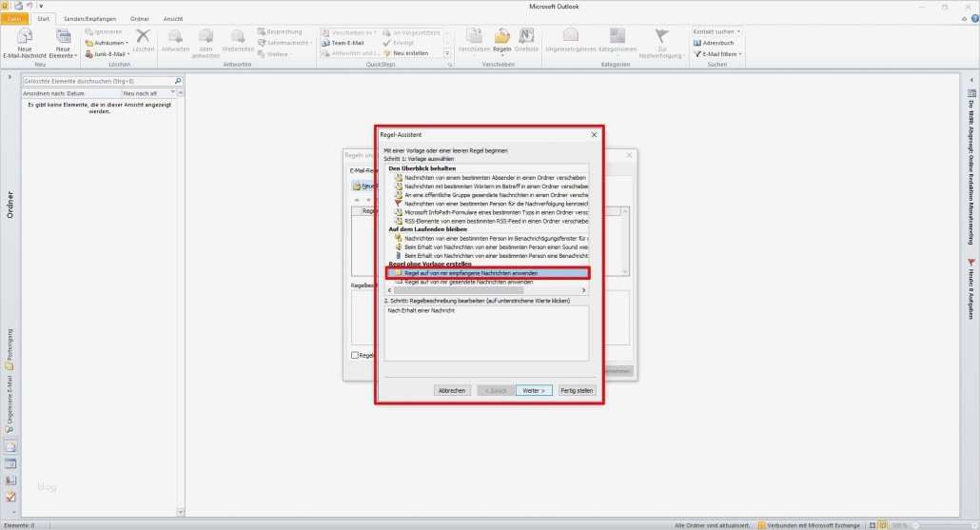This screenshot has height=530, width=980.
Task: Click the undo icon in quick access toolbar
Action: [29, 6]
